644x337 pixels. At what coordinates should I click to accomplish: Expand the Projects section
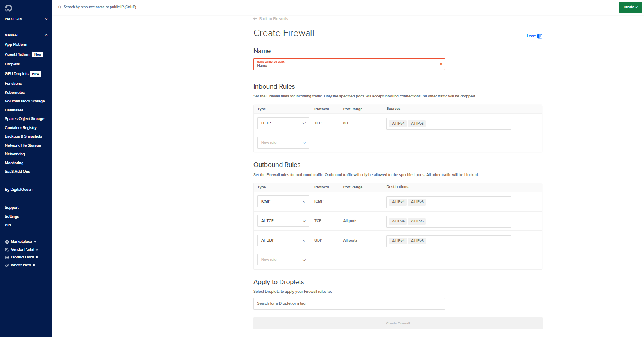pos(46,19)
